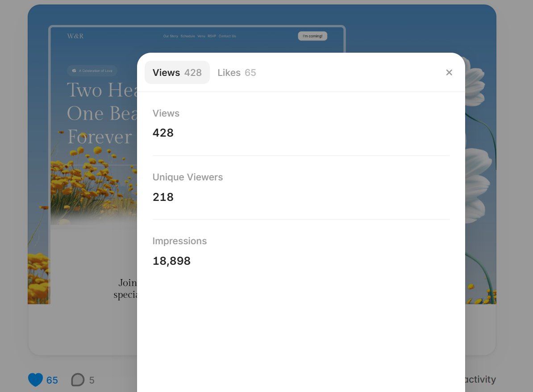Image resolution: width=533 pixels, height=392 pixels.
Task: Open Our Story link in preview
Action: (x=171, y=36)
